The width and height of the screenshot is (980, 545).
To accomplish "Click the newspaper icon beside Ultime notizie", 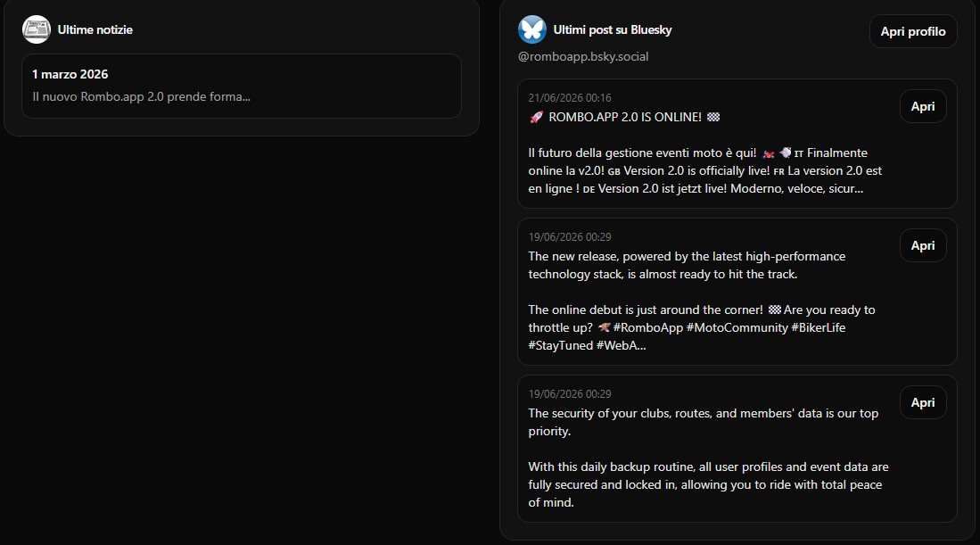I will (x=37, y=29).
